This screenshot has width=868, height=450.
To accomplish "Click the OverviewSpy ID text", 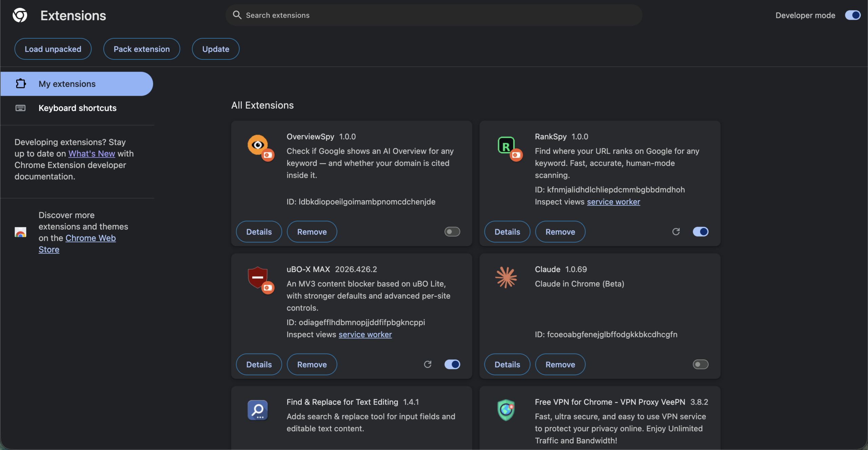I will click(x=361, y=202).
